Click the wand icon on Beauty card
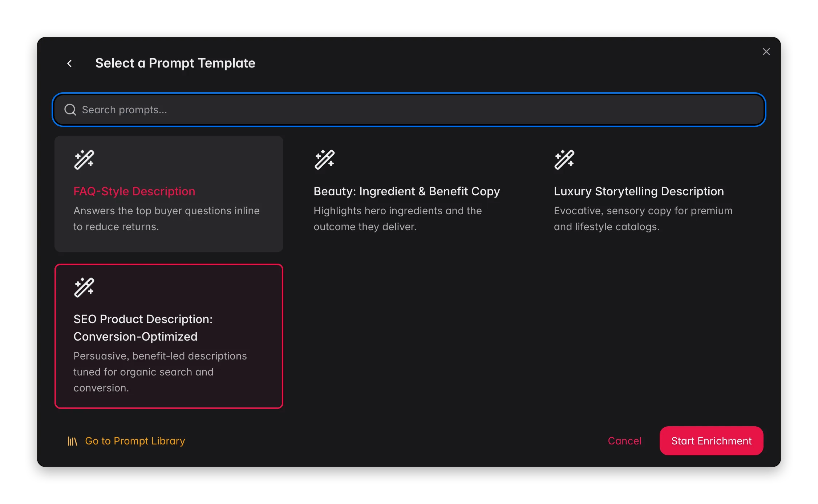818x504 pixels. (x=324, y=160)
